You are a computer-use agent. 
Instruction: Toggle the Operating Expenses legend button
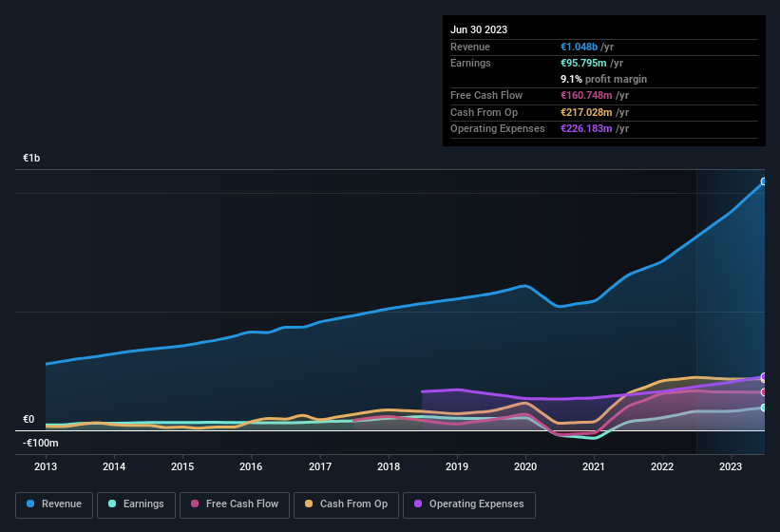coord(469,504)
